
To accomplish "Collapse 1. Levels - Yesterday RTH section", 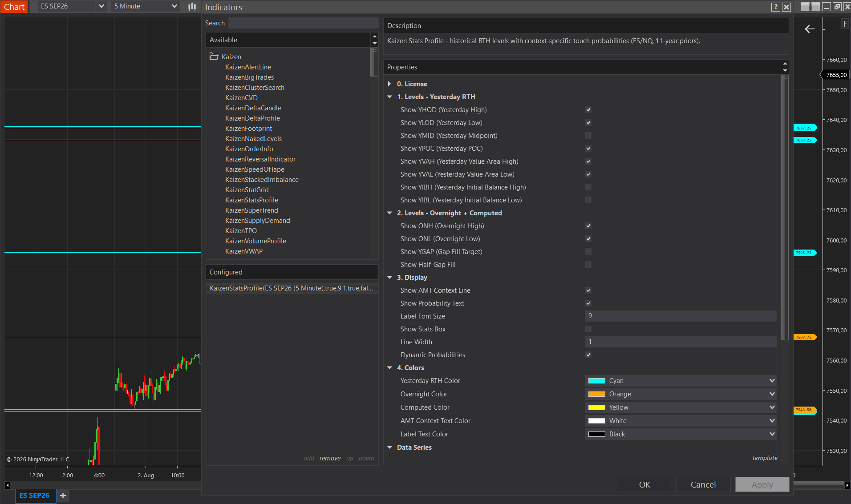I will tap(389, 97).
